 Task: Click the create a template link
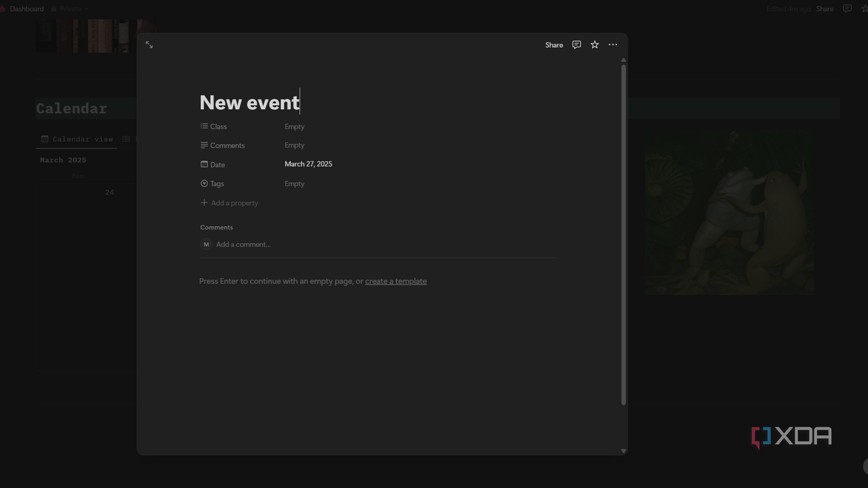[396, 281]
